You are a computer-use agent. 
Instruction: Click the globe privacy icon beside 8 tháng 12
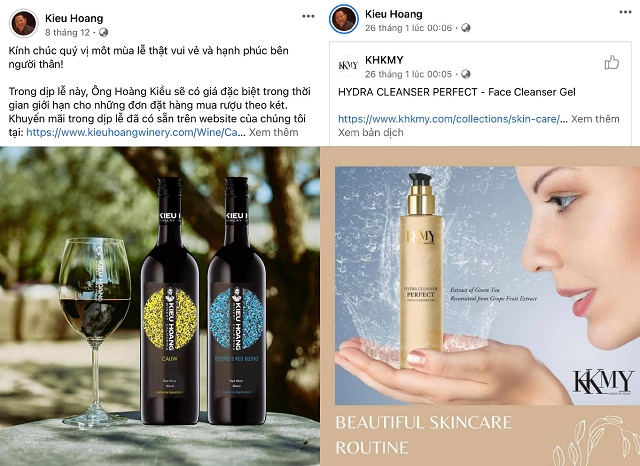click(x=104, y=32)
